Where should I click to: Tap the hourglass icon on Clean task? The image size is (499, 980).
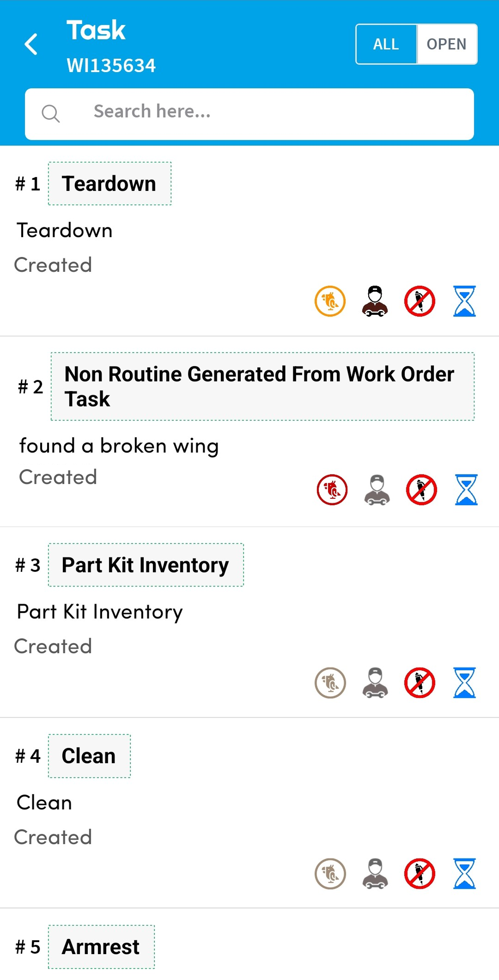[464, 874]
